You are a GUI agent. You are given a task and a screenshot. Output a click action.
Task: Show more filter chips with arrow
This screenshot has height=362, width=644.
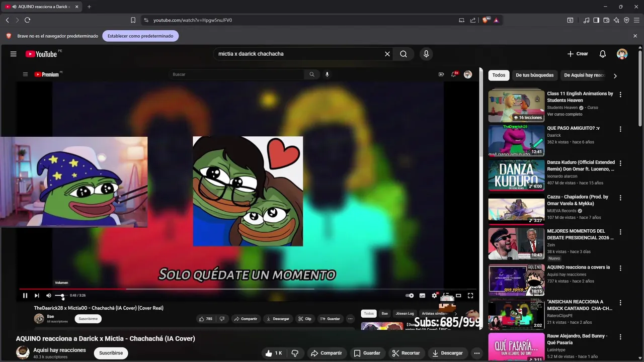point(615,76)
